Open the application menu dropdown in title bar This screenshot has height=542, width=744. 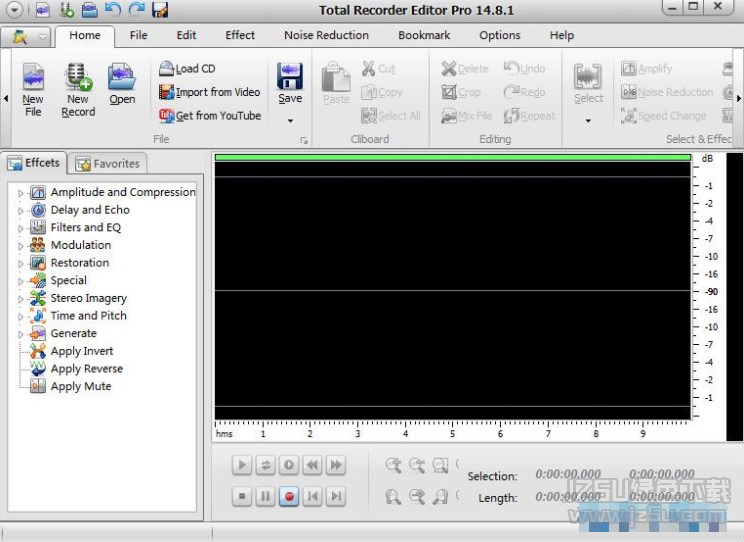point(15,9)
